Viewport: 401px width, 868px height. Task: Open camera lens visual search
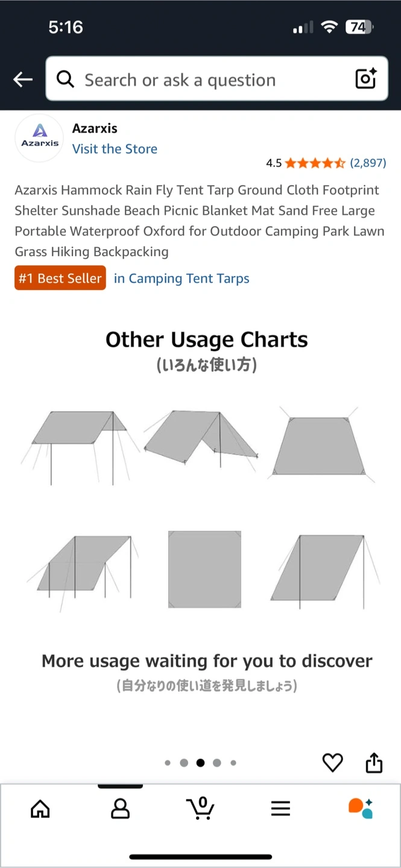tap(365, 79)
